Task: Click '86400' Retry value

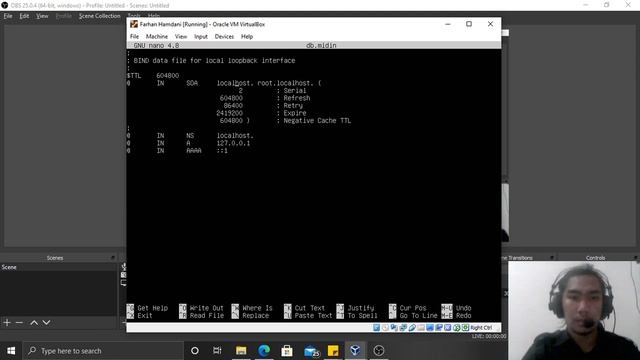Action: click(233, 105)
